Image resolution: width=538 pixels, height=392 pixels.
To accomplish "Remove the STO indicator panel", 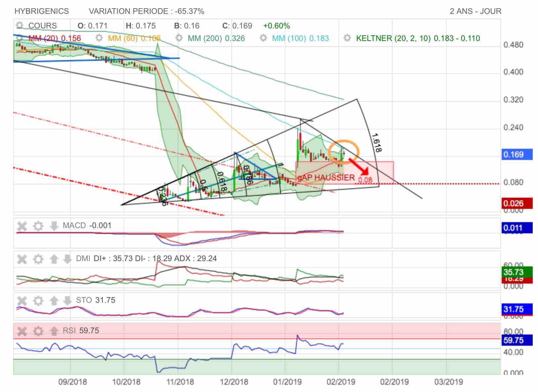I will coord(22,301).
